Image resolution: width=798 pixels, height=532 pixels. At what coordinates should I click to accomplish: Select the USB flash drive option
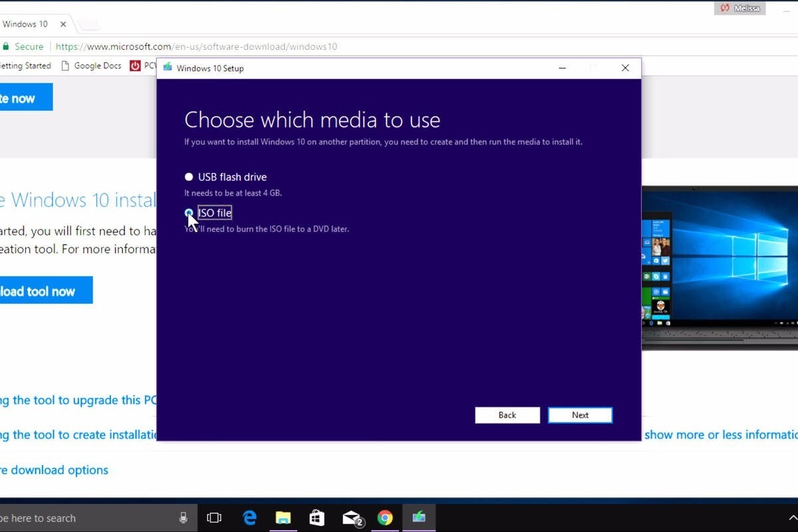pyautogui.click(x=189, y=177)
